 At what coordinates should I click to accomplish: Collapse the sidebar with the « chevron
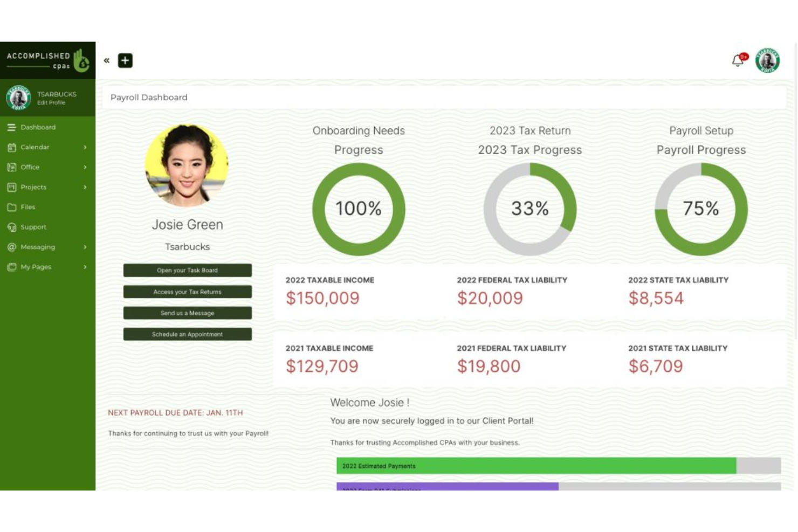(x=106, y=60)
